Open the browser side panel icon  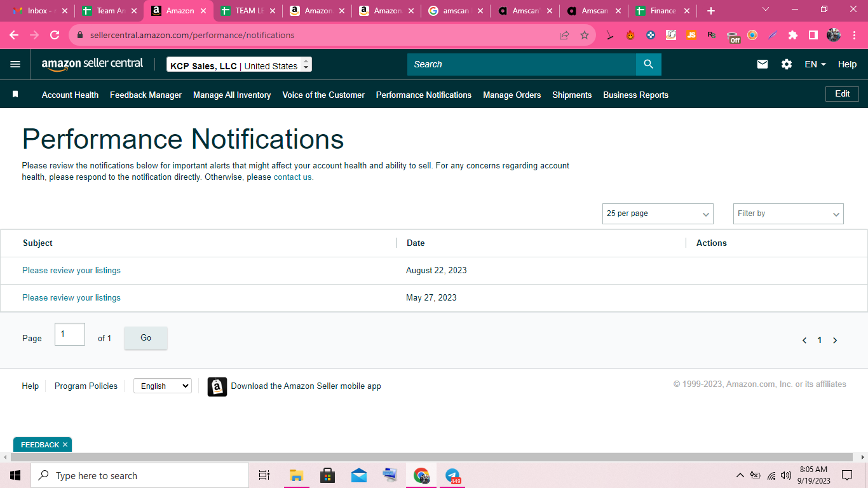813,35
